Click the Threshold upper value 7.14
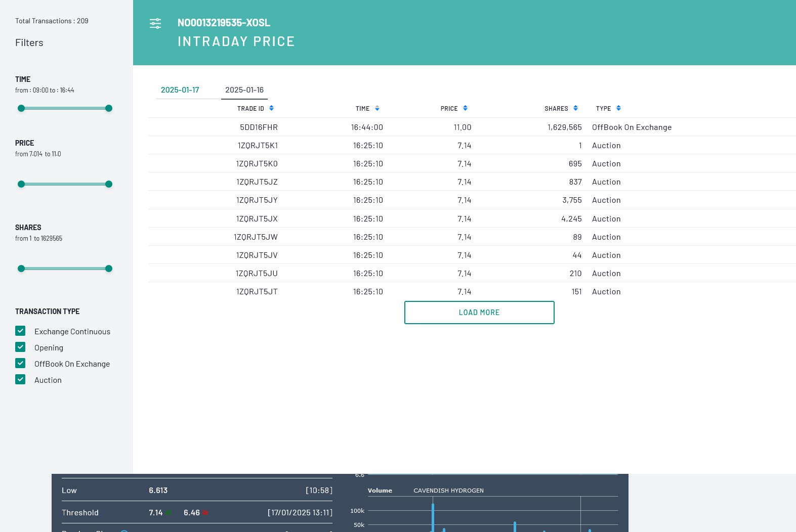Image resolution: width=796 pixels, height=532 pixels. [156, 513]
